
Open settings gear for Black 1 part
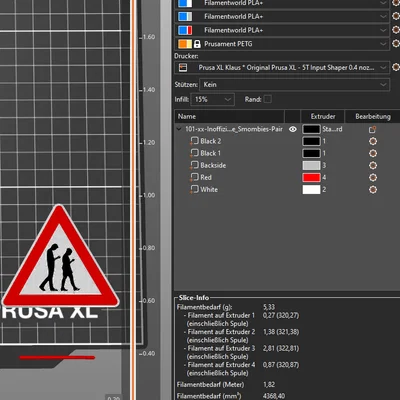(x=373, y=153)
